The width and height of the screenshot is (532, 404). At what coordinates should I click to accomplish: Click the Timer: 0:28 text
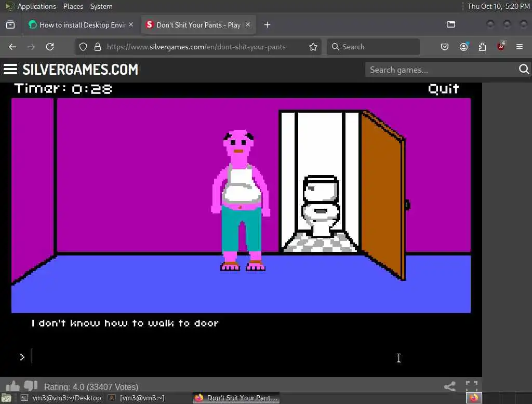coord(63,89)
